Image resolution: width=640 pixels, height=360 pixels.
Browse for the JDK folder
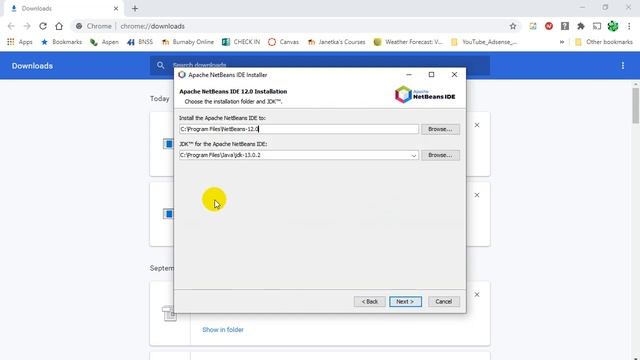(x=440, y=155)
